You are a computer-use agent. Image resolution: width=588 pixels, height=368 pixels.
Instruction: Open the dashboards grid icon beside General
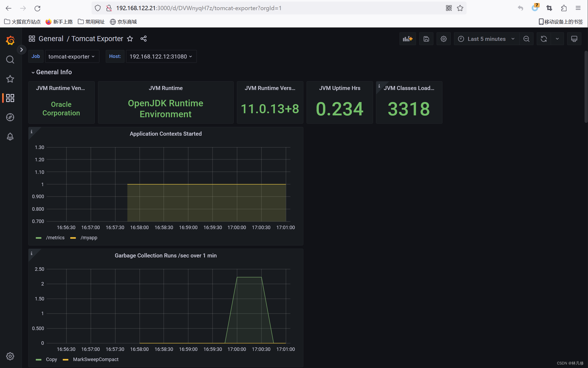(32, 39)
